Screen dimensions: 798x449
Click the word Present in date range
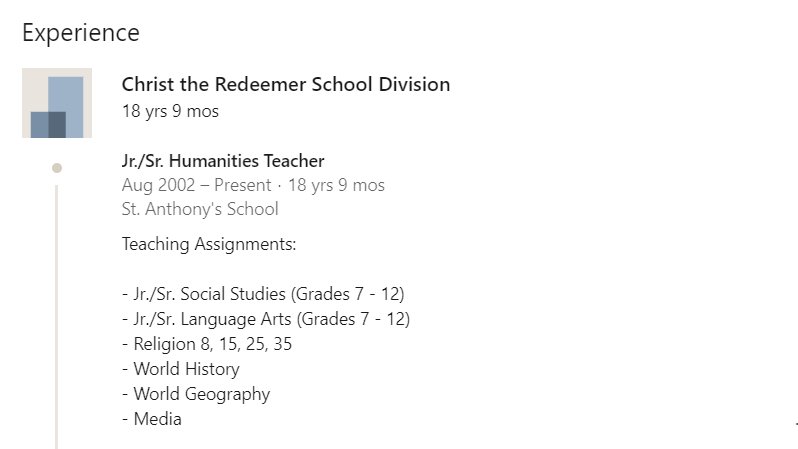(242, 185)
